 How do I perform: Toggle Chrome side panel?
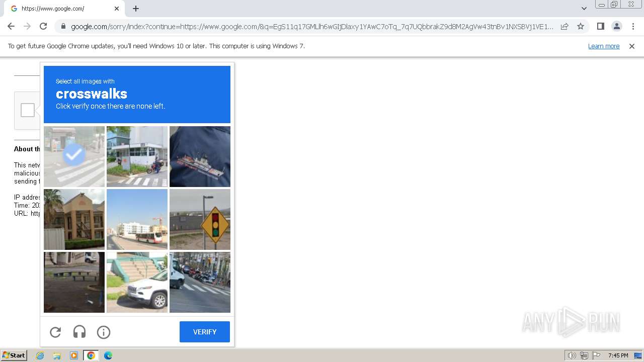[600, 26]
